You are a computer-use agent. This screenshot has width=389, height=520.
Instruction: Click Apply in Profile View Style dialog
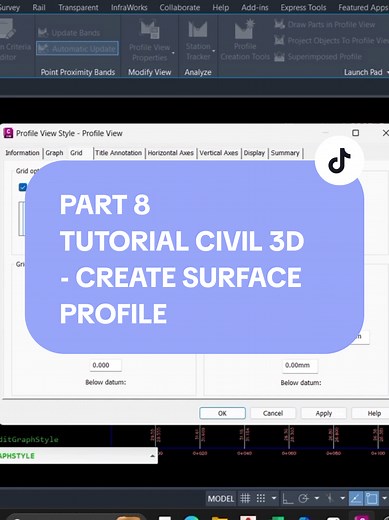coord(324,413)
